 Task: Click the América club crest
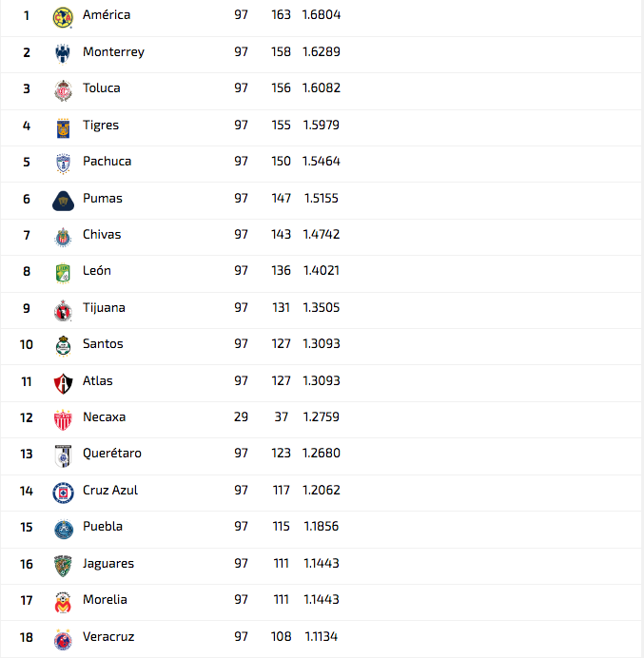(x=63, y=18)
